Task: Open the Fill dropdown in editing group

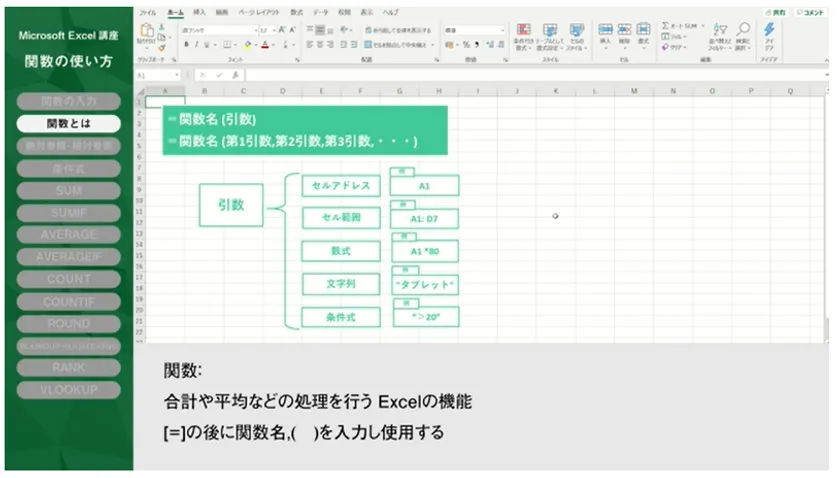Action: click(x=674, y=36)
